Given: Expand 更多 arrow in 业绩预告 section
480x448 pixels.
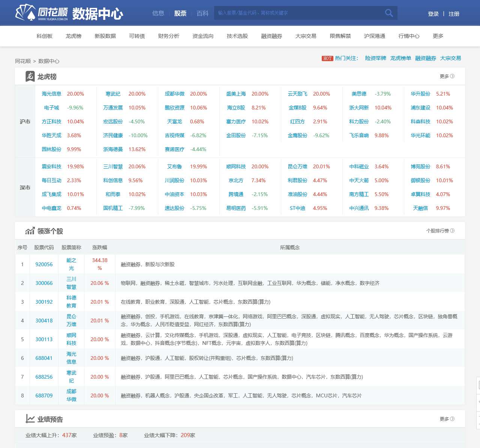Looking at the screenshot, I should [452, 419].
